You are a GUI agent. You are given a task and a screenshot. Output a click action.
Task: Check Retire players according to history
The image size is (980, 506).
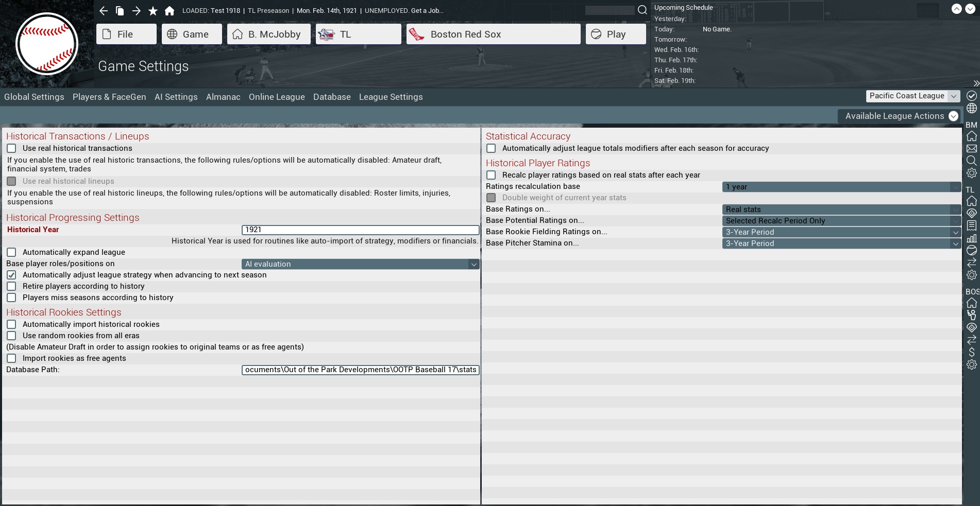pos(11,286)
